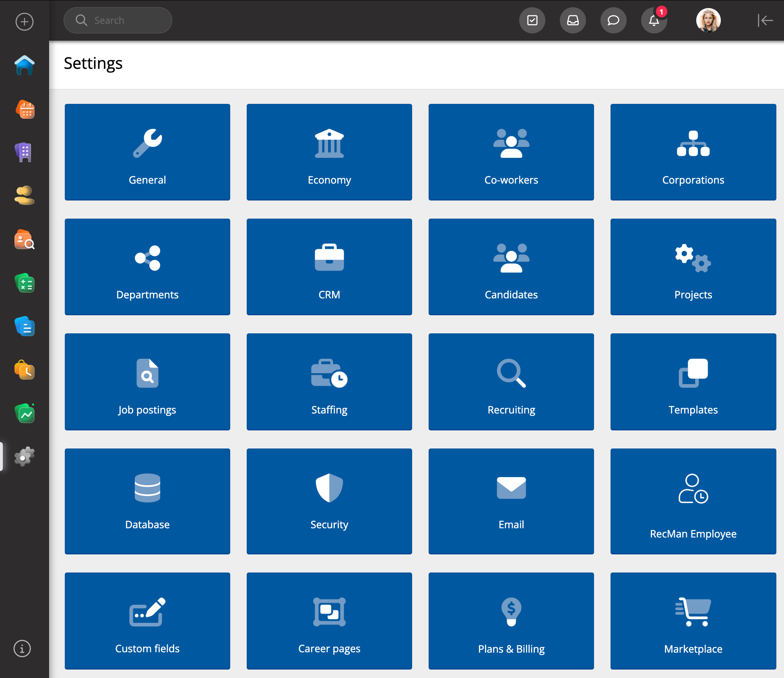Open the tasks checkbox icon in the top bar

click(x=532, y=21)
